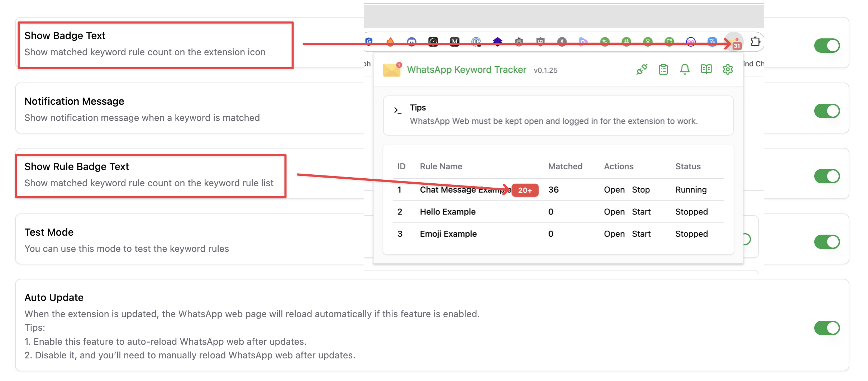Click the matched count 36
Screen dimensions: 868x381
click(x=553, y=190)
